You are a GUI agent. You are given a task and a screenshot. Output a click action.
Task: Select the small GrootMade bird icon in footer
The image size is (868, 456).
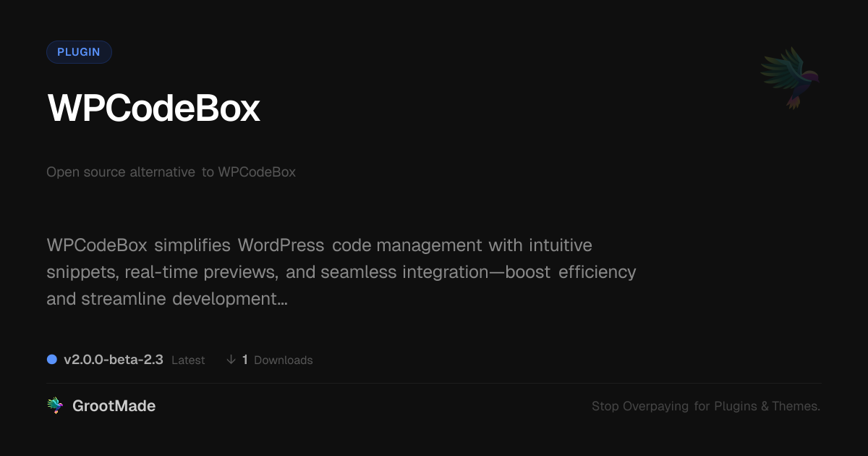tap(55, 405)
